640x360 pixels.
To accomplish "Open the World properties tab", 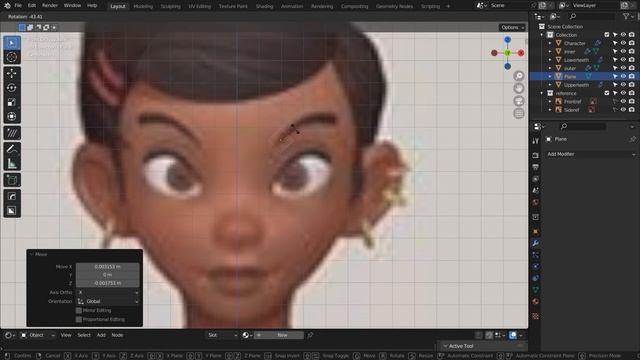I will [x=536, y=202].
